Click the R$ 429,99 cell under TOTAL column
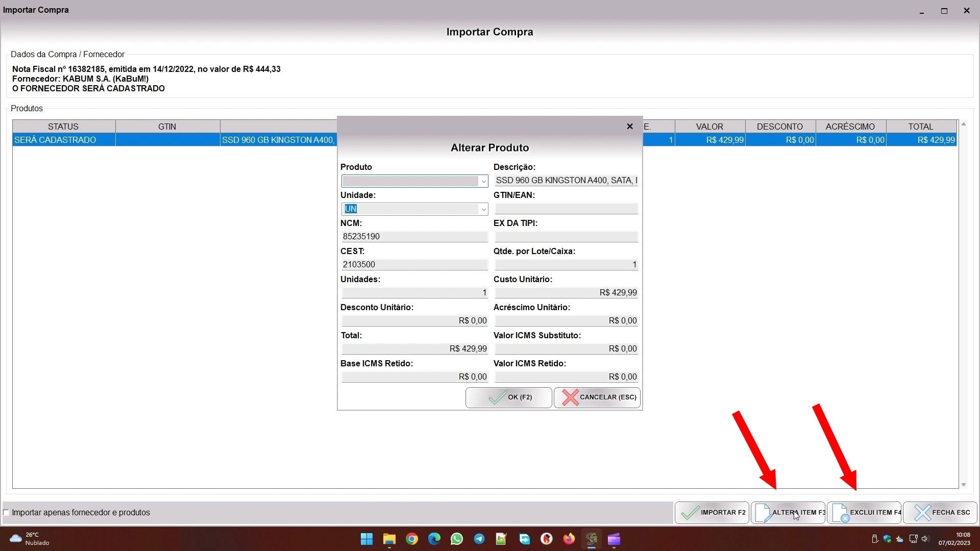The height and width of the screenshot is (551, 980). coord(921,140)
